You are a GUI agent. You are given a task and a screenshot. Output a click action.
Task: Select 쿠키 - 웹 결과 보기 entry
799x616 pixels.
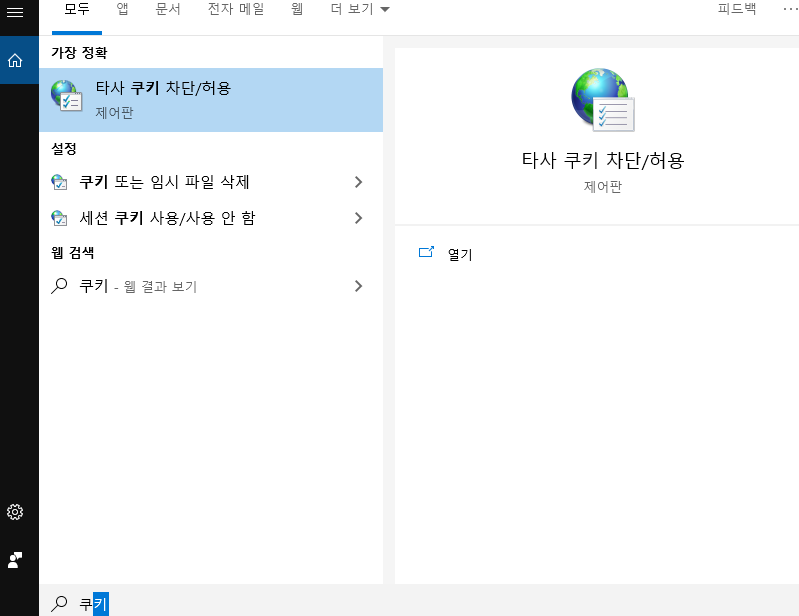click(x=211, y=286)
